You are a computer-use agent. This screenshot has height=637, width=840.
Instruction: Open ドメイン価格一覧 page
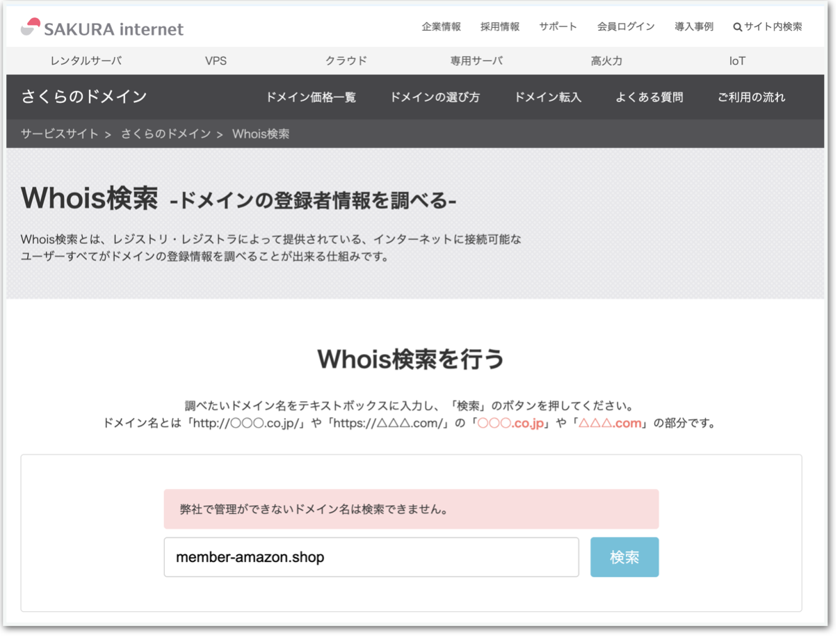click(x=311, y=97)
